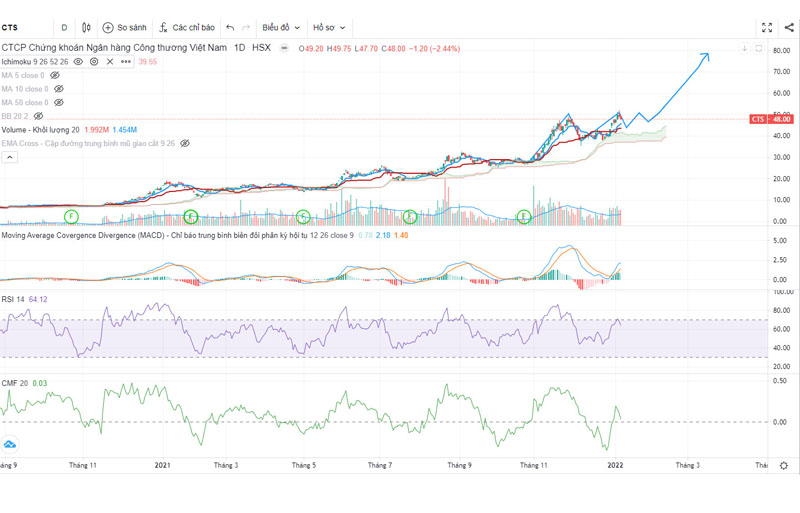This screenshot has width=800, height=513.
Task: Click the down-arrow icon near the price scale
Action: [744, 48]
